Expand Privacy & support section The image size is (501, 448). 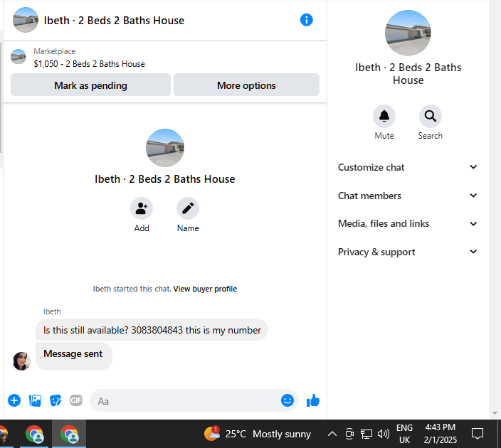408,252
